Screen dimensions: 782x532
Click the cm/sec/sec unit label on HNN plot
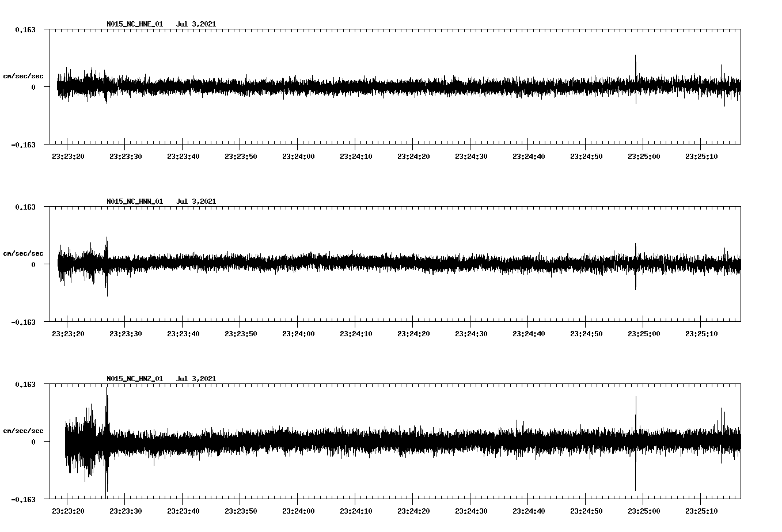click(23, 253)
